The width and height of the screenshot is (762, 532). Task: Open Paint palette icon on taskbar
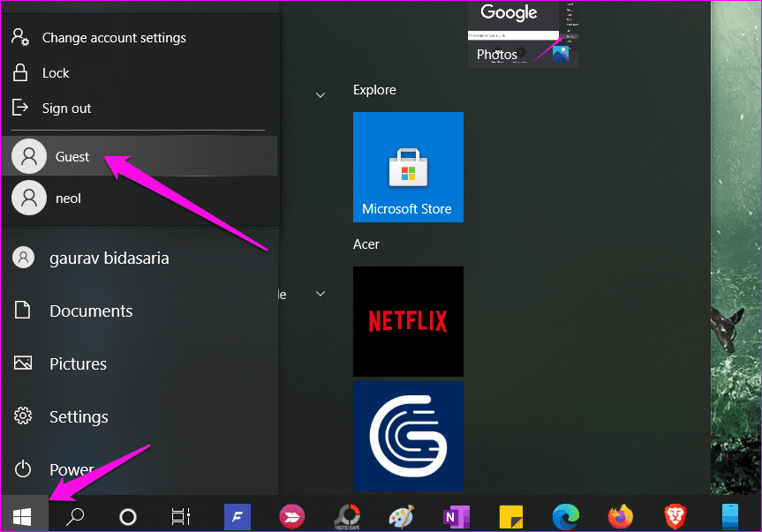pyautogui.click(x=402, y=516)
